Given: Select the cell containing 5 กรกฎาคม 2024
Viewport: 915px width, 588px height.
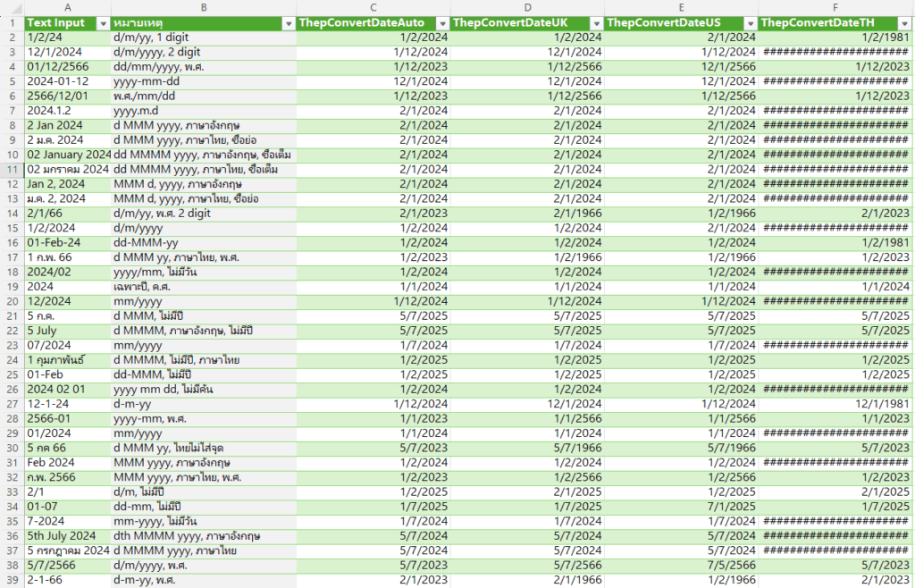Looking at the screenshot, I should click(68, 550).
